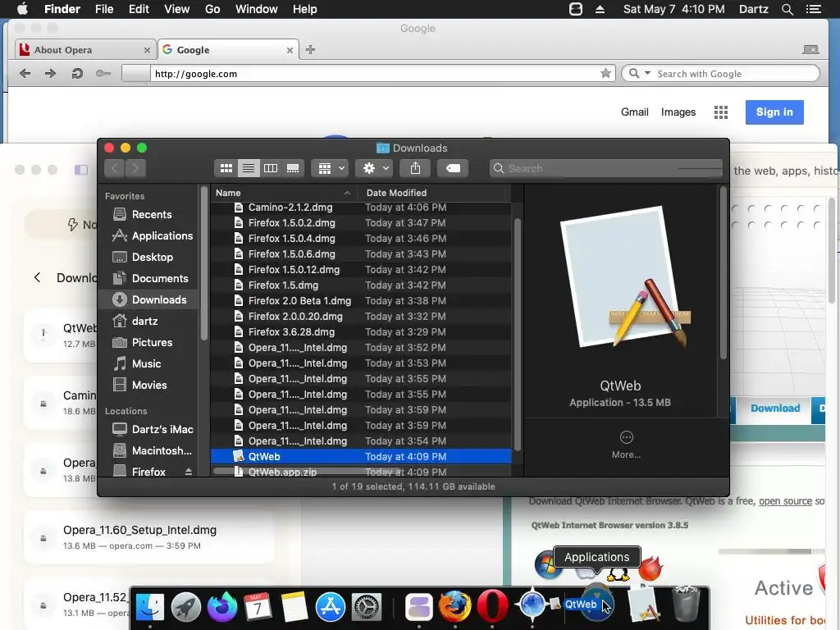Screen dimensions: 840x630
Task: Select the Opera dmg modified at 3:54 PM
Action: (x=361, y=441)
